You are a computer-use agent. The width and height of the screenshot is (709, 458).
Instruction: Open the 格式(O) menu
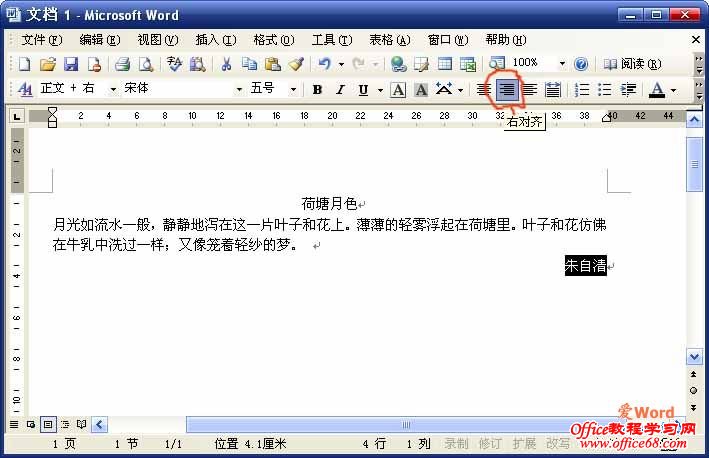click(x=274, y=40)
